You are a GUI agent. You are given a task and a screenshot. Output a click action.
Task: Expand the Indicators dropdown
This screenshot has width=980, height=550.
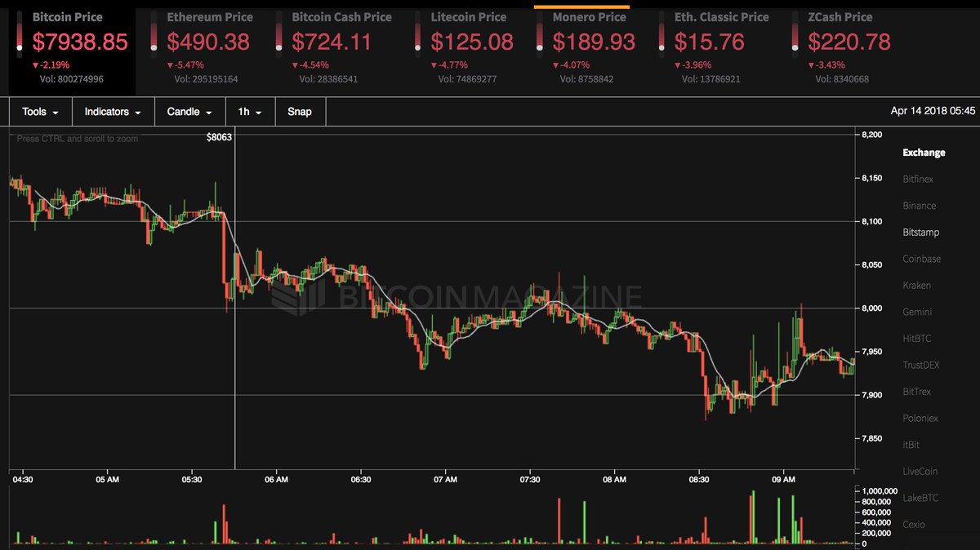click(114, 112)
